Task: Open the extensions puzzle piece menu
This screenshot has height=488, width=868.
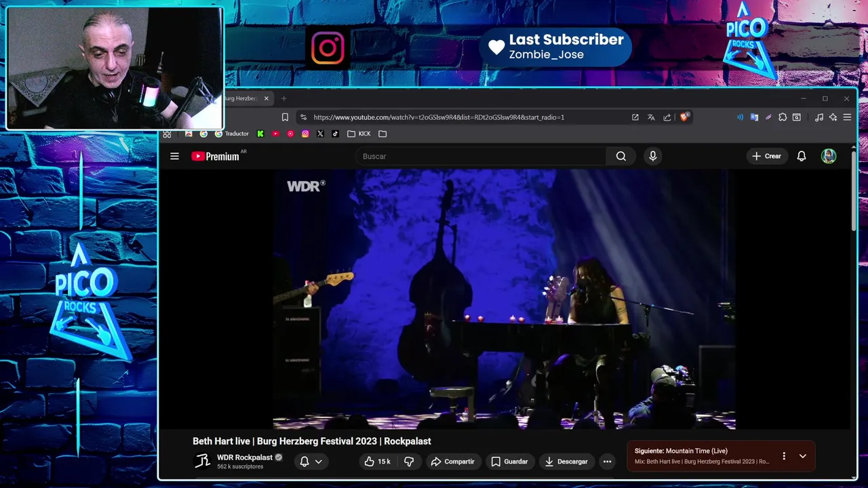Action: click(x=783, y=117)
